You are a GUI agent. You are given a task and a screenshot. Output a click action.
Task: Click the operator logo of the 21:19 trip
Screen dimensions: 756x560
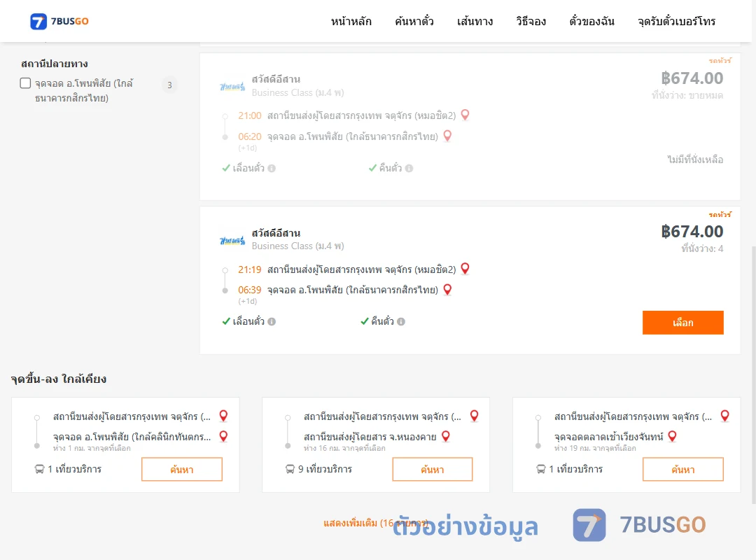coord(232,240)
